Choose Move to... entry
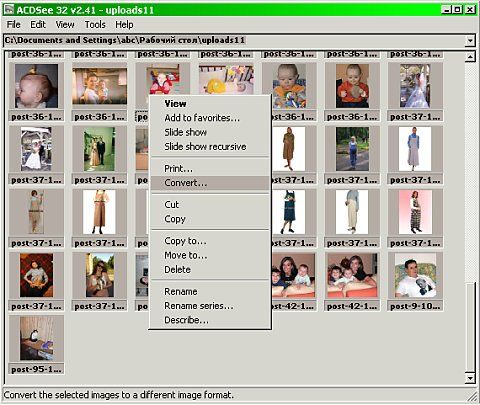The image size is (480, 405). point(210,255)
